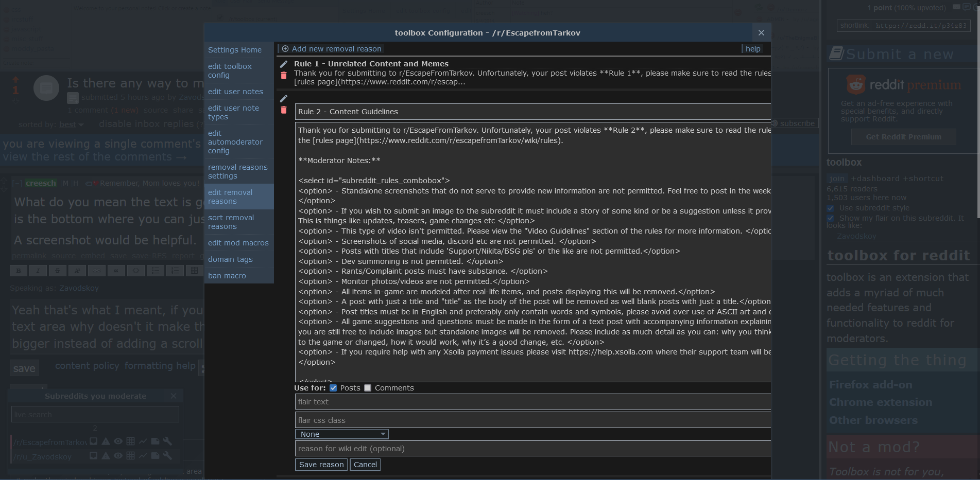This screenshot has width=980, height=480.
Task: Edit the Rule 1 removal reason (pencil icon)
Action: [283, 64]
